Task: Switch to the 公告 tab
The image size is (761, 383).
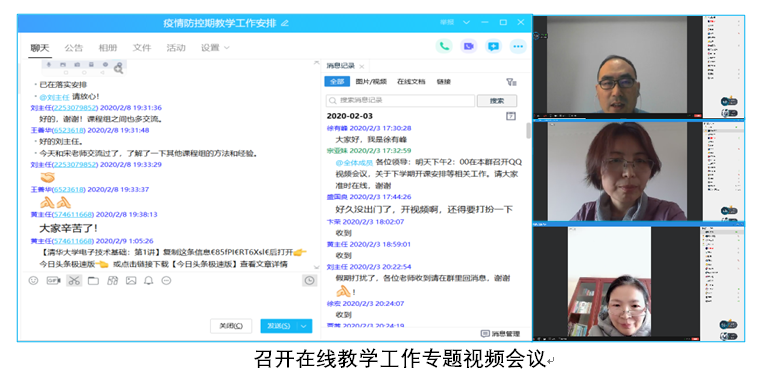Action: 74,48
